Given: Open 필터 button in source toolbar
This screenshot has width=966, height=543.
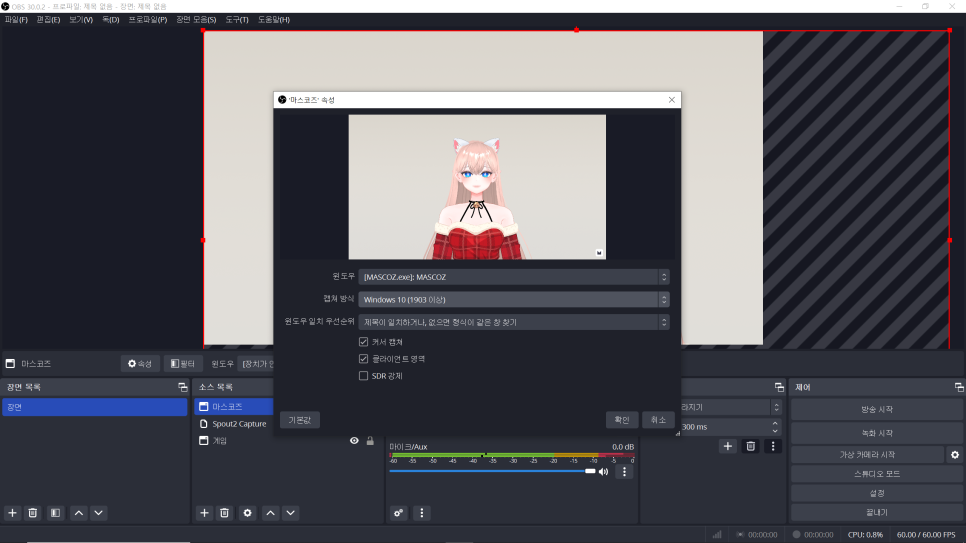Looking at the screenshot, I should click(183, 364).
